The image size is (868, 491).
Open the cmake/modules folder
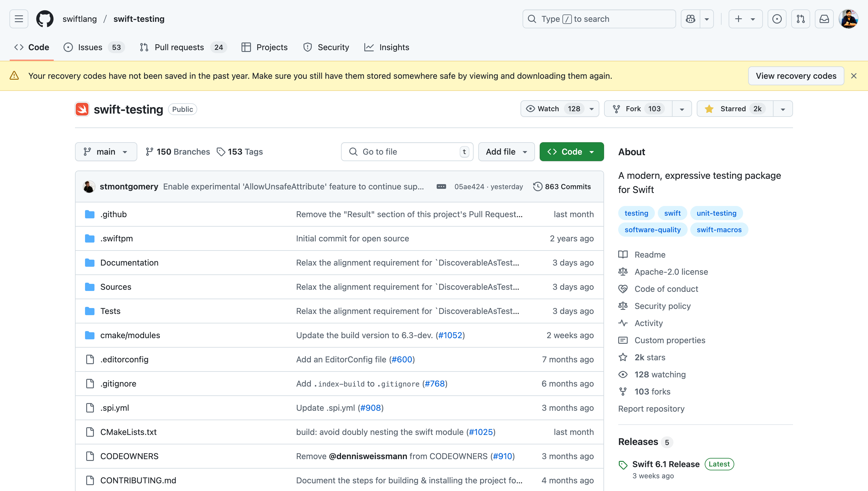click(x=130, y=335)
